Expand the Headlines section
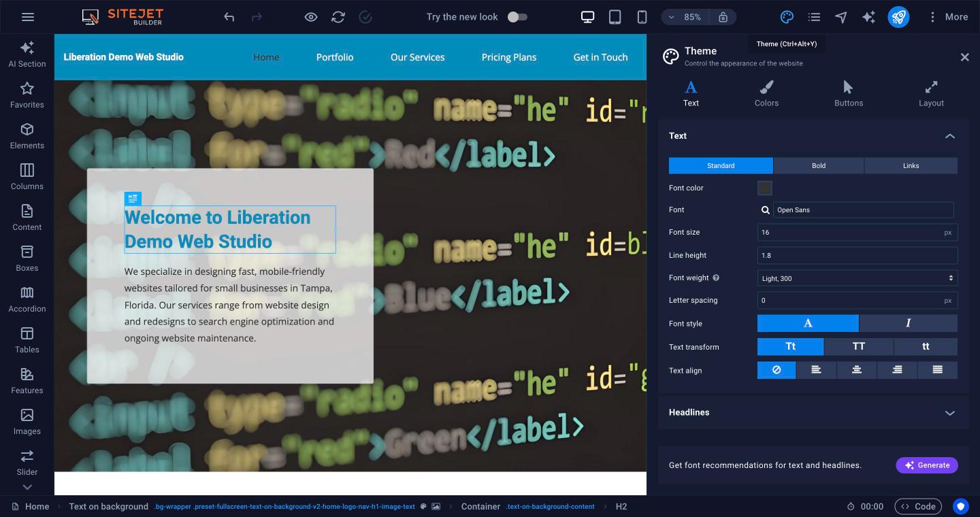The image size is (980, 517). tap(813, 412)
